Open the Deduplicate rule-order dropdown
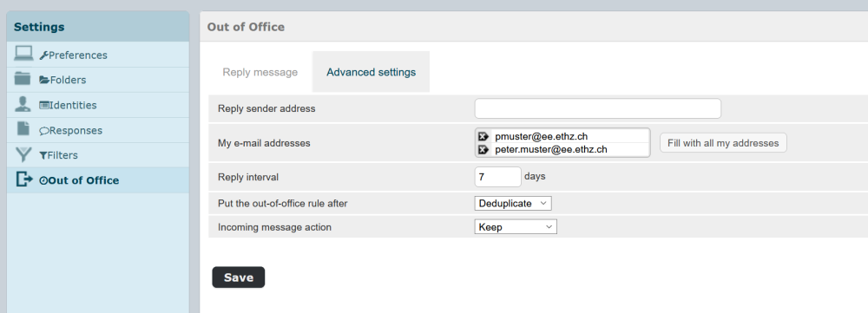The width and height of the screenshot is (868, 313). pos(513,204)
